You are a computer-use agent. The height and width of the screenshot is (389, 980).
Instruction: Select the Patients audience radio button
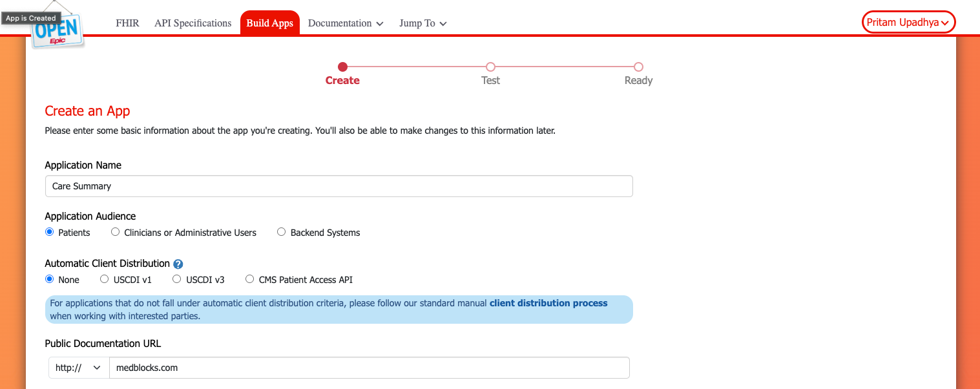[50, 232]
